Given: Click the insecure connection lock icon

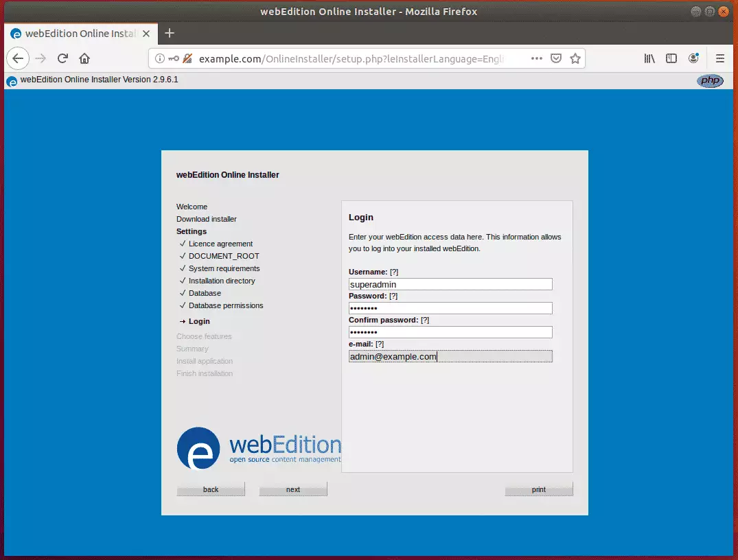Looking at the screenshot, I should click(x=187, y=58).
